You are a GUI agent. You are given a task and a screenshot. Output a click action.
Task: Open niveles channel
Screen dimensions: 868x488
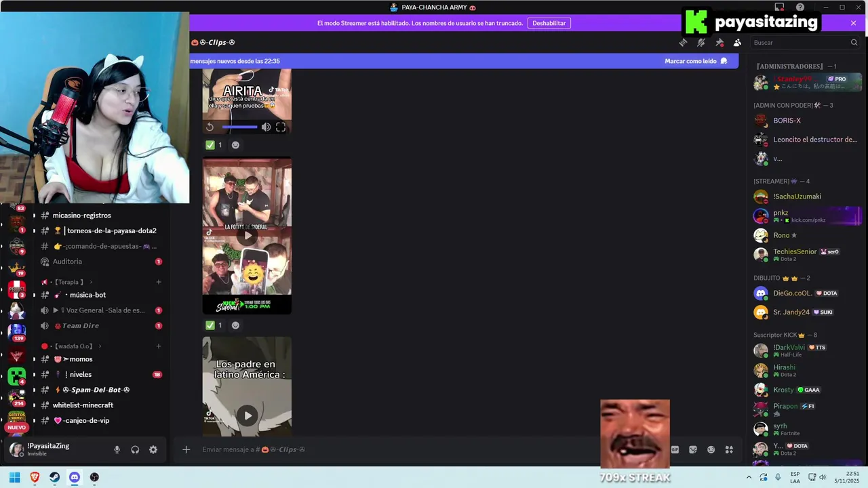click(x=100, y=375)
